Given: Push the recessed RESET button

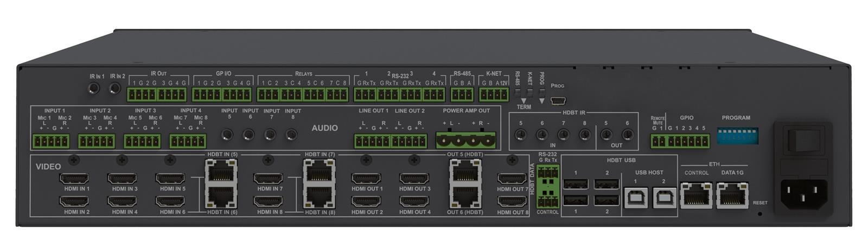Looking at the screenshot, I should [759, 213].
